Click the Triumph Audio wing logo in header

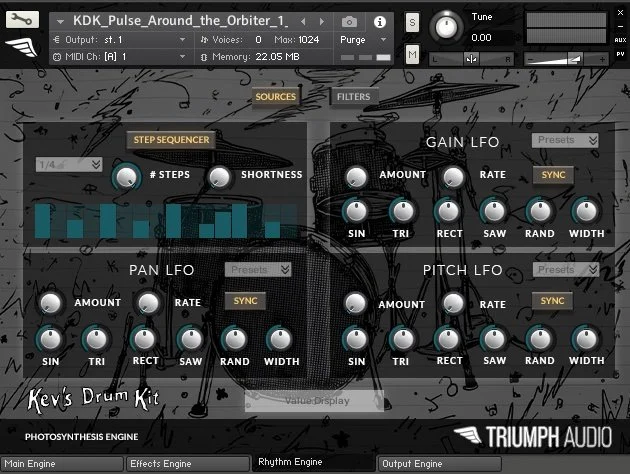click(22, 47)
